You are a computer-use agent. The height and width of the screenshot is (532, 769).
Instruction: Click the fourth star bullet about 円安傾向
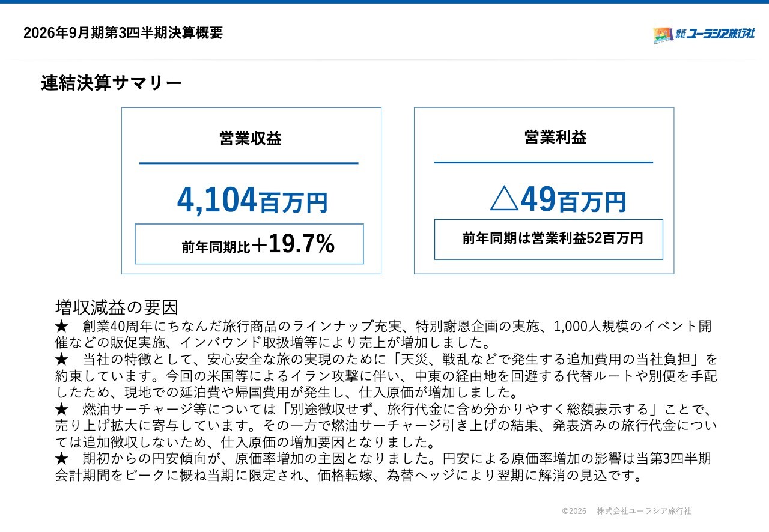click(x=62, y=459)
